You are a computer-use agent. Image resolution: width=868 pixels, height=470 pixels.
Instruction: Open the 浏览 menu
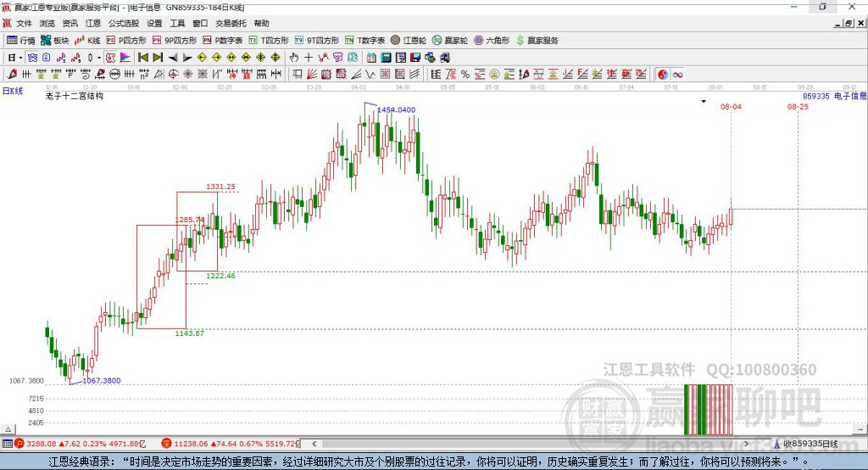click(47, 23)
